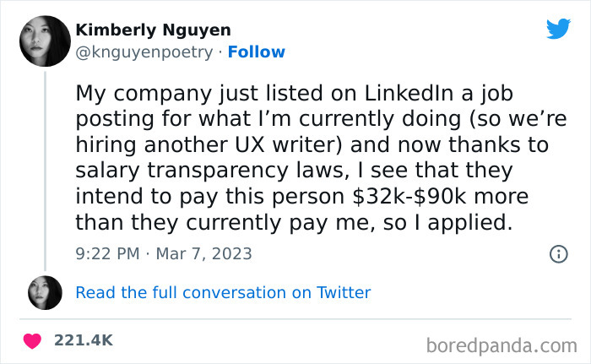This screenshot has height=364, width=591.
Task: Open the 9:22 PM time link
Action: click(x=108, y=253)
